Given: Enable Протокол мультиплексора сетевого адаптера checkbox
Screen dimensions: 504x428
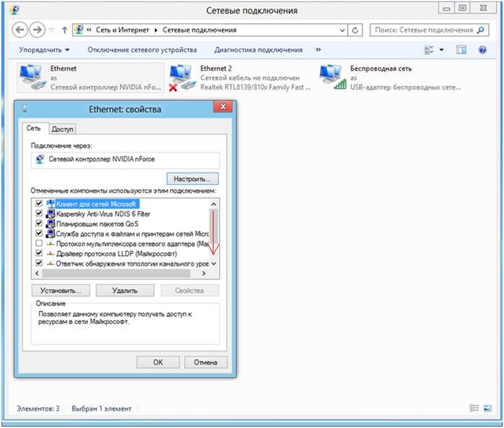Looking at the screenshot, I should pyautogui.click(x=39, y=243).
